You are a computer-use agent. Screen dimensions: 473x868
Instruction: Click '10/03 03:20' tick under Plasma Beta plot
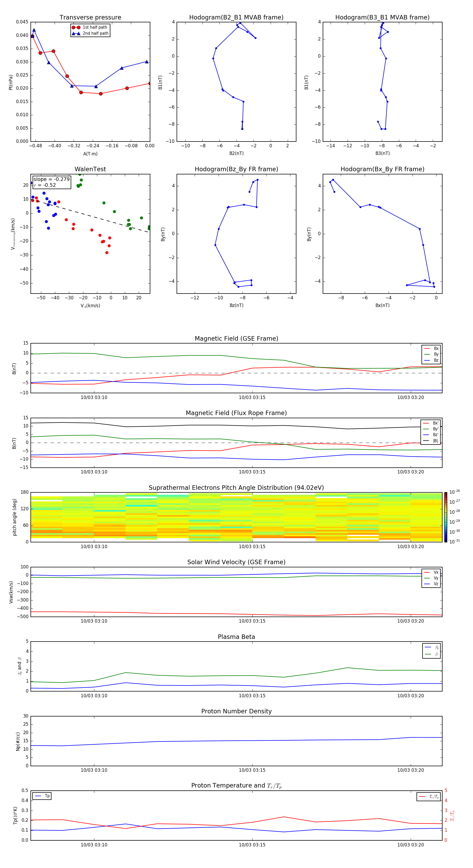[411, 695]
